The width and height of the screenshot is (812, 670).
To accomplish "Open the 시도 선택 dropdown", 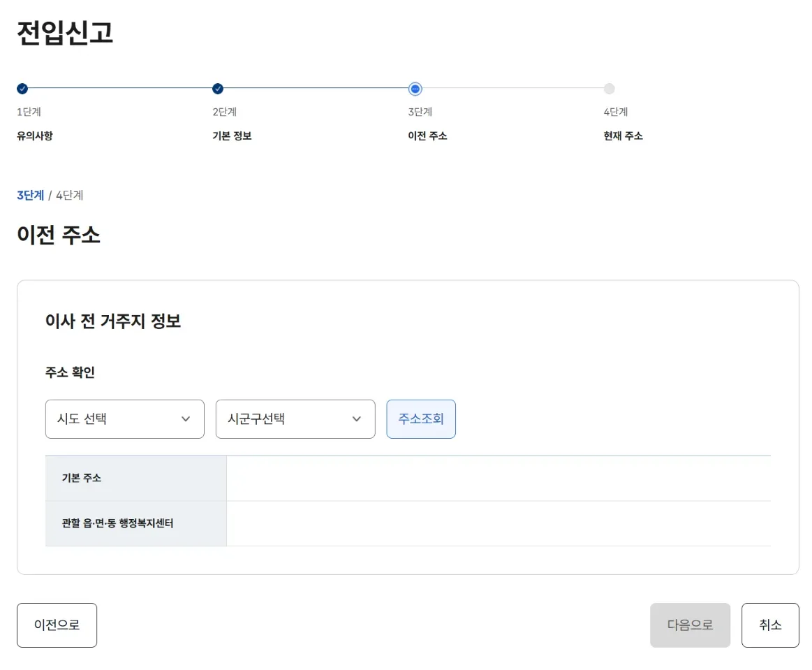I will [125, 418].
